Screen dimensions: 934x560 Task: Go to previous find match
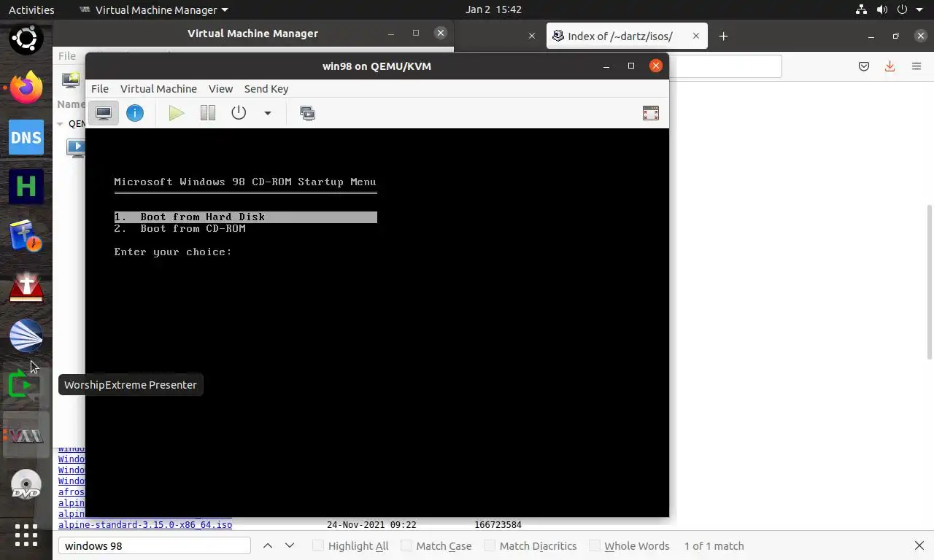pyautogui.click(x=268, y=545)
